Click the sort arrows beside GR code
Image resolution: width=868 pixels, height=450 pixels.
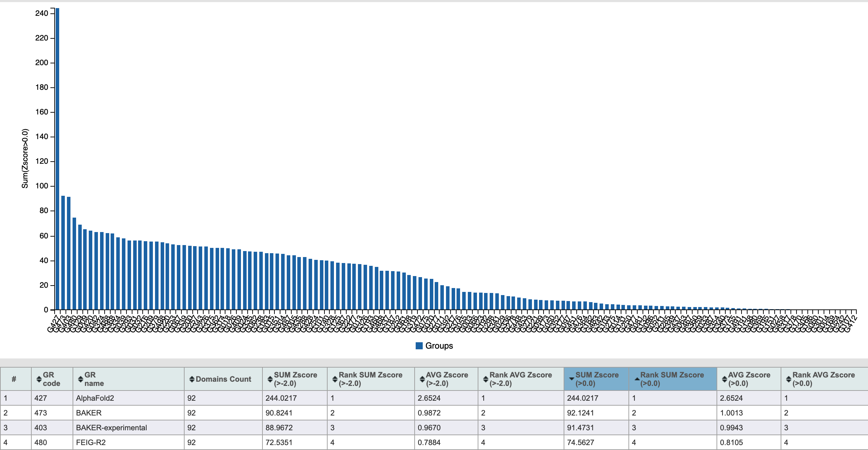pyautogui.click(x=39, y=379)
